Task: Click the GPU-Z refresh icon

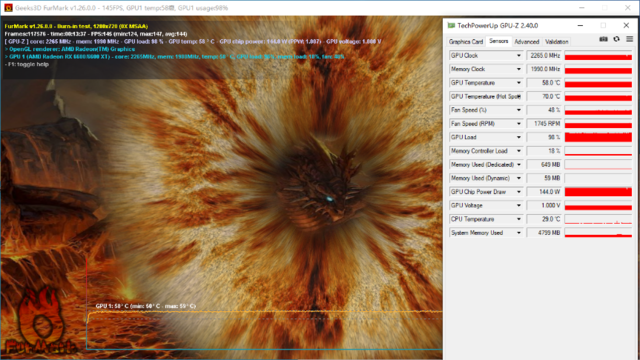Action: 616,39
